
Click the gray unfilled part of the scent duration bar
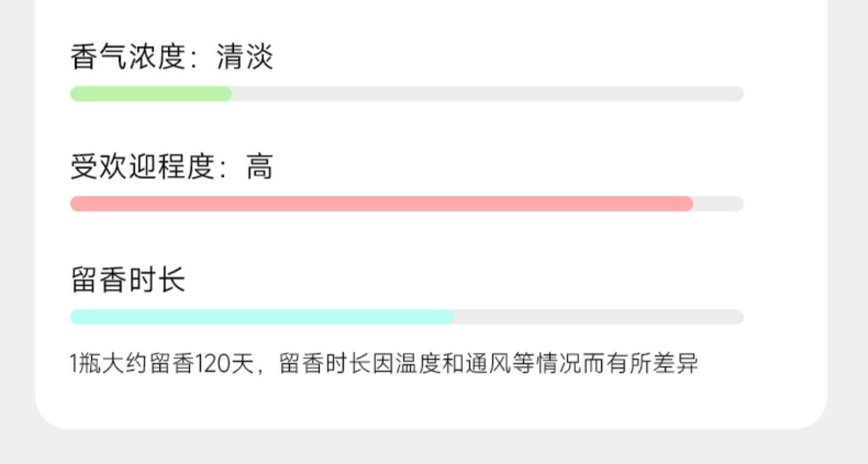click(596, 317)
